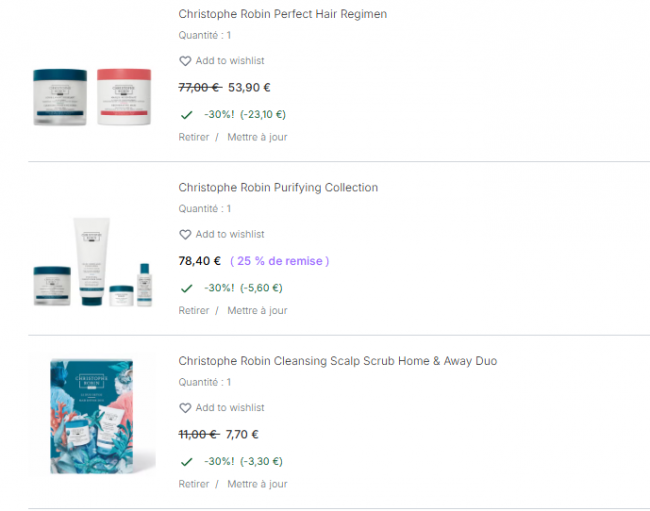Remove Scalp Scrub Home & Away Duo via Retirer
650x511 pixels.
194,484
